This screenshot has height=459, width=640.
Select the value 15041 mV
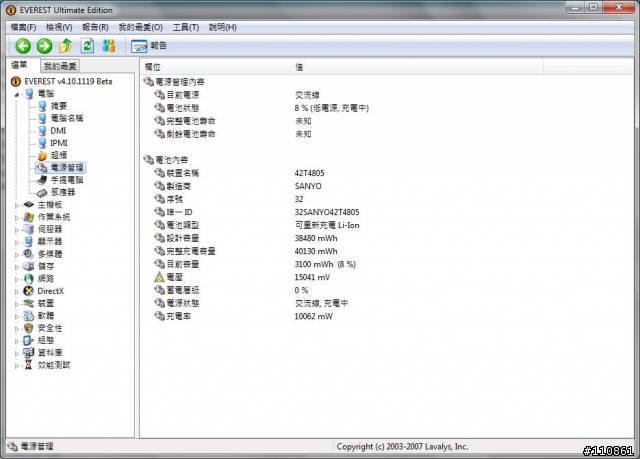[x=312, y=277]
